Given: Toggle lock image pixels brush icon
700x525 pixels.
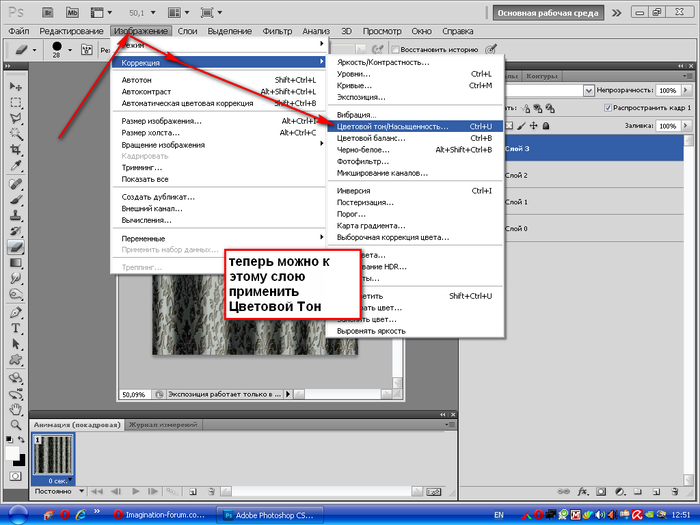Looking at the screenshot, I should pyautogui.click(x=521, y=126).
